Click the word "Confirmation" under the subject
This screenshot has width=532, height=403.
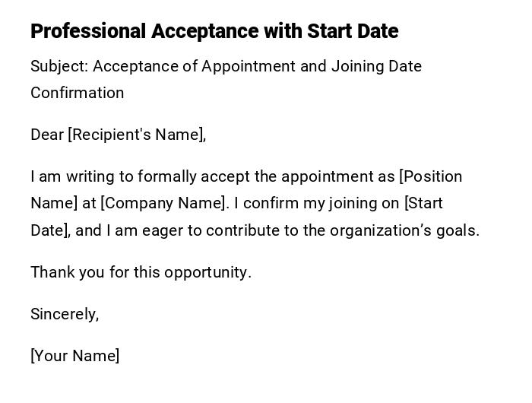pos(77,93)
